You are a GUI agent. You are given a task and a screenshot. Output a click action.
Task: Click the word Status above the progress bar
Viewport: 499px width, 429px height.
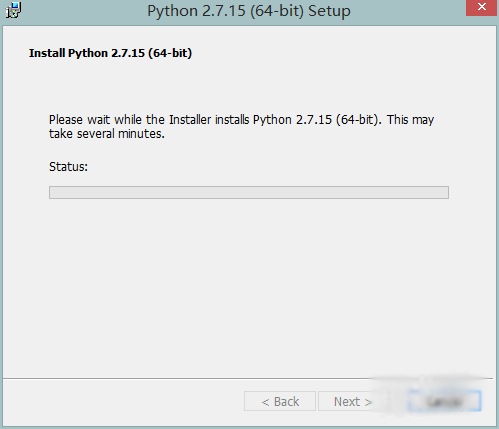[x=67, y=167]
